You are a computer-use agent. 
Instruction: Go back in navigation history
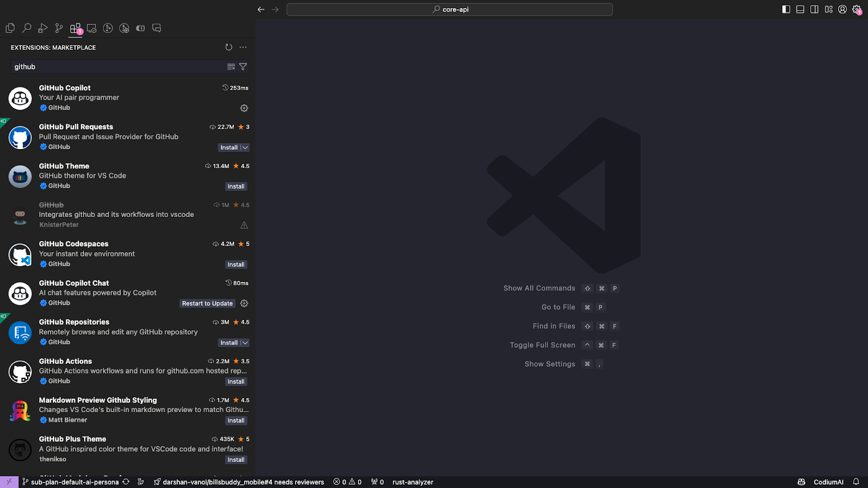[x=261, y=9]
